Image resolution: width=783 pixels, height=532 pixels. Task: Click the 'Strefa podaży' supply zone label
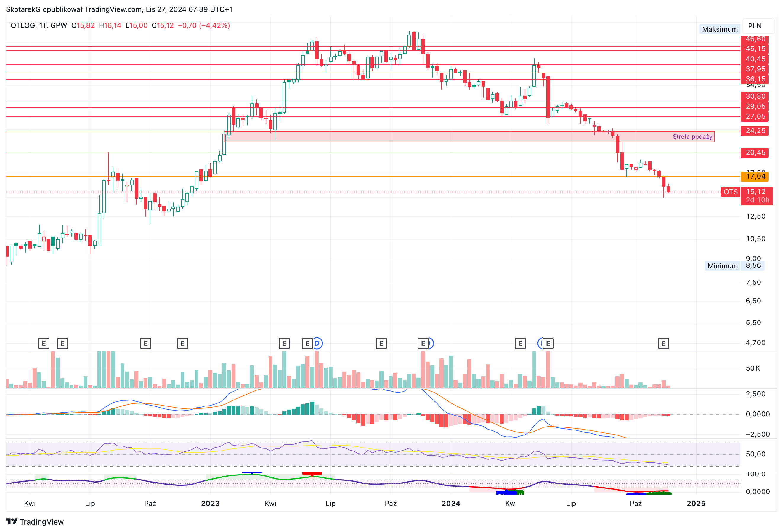tap(692, 137)
